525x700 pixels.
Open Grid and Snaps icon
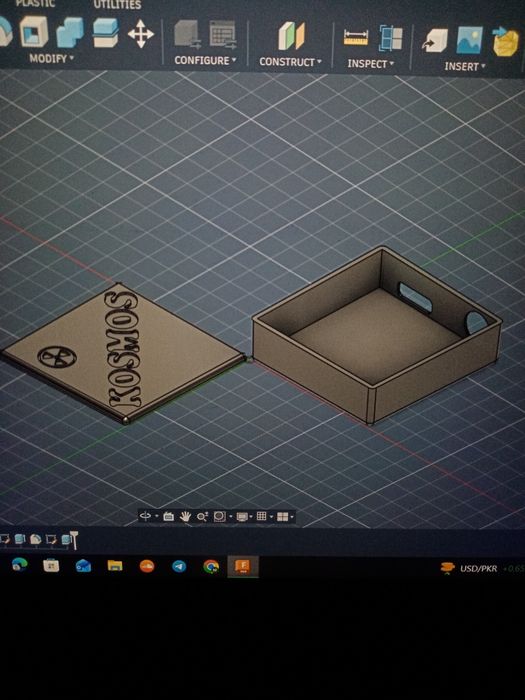click(x=262, y=516)
